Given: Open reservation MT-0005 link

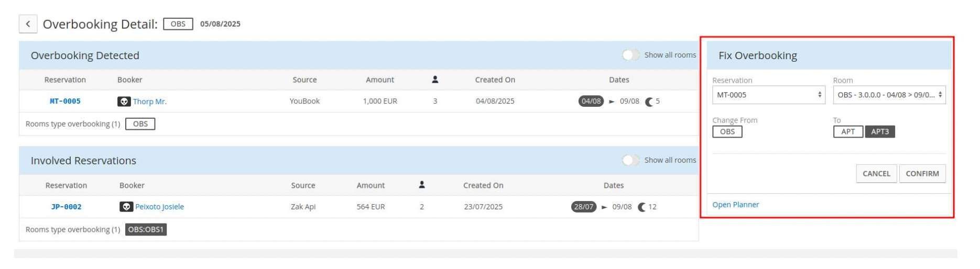Looking at the screenshot, I should (65, 101).
